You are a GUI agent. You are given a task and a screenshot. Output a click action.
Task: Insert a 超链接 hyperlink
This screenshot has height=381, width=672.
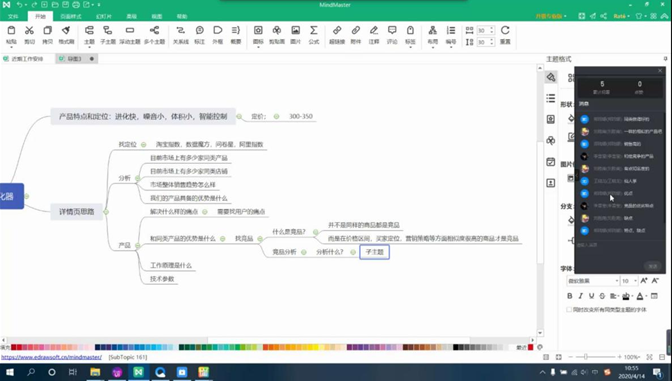[337, 35]
